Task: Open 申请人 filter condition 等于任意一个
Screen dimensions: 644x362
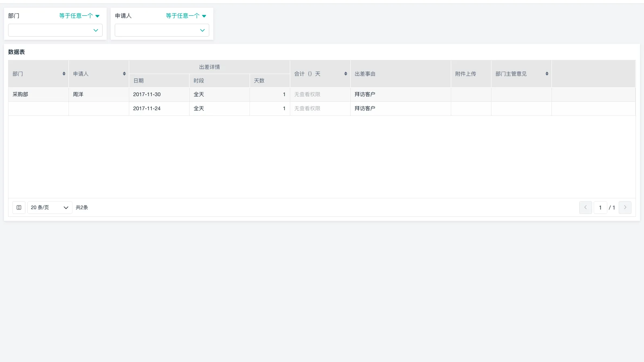Action: point(186,16)
